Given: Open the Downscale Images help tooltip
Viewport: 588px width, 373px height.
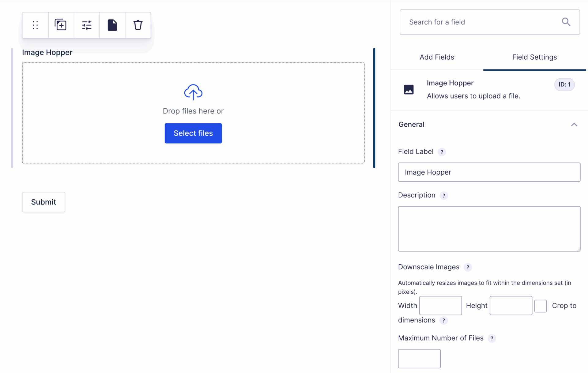Looking at the screenshot, I should 468,267.
